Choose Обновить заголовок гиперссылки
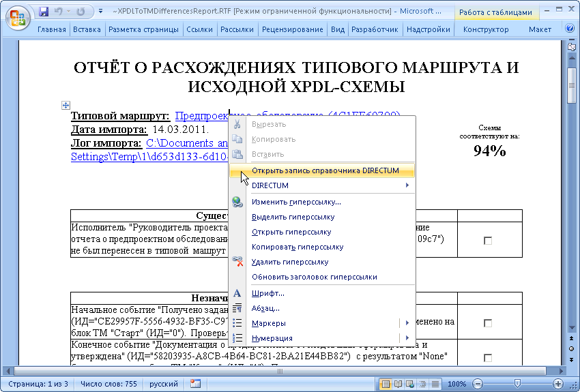Viewport: 580px width, 392px height. 322,277
